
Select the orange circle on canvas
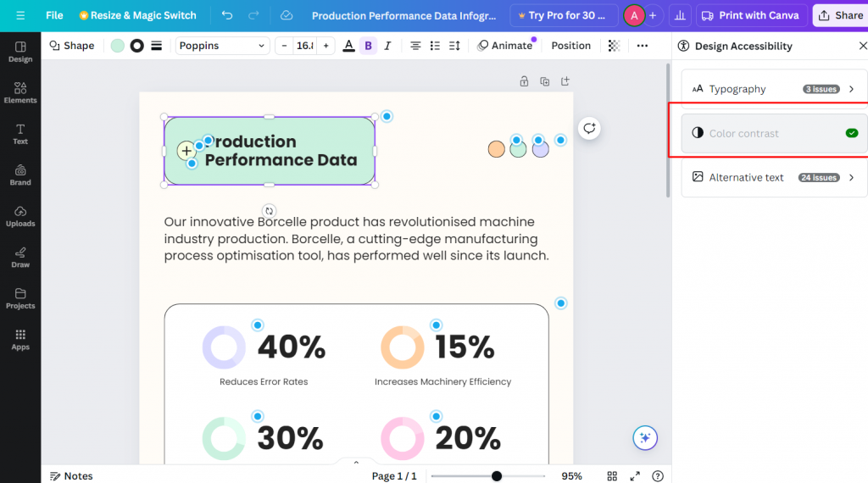(x=497, y=149)
